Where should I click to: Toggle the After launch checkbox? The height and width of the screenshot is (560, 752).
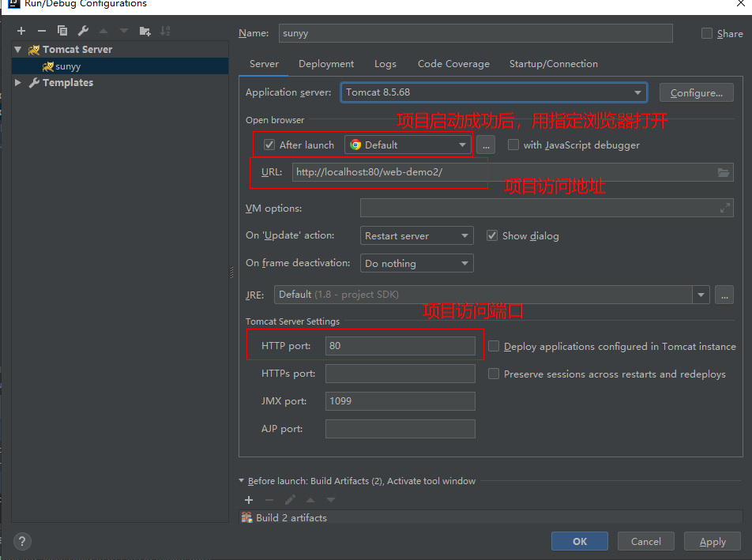(x=269, y=145)
